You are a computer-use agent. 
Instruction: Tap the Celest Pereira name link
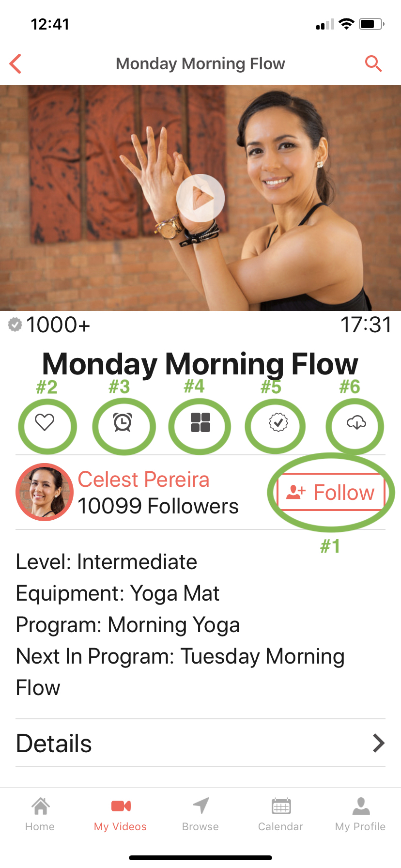pyautogui.click(x=143, y=480)
